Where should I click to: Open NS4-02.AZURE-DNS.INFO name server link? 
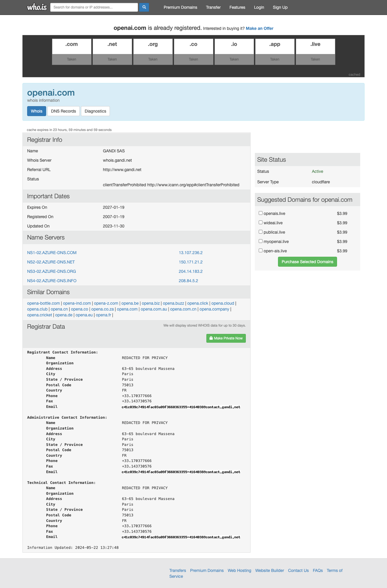[x=52, y=281]
